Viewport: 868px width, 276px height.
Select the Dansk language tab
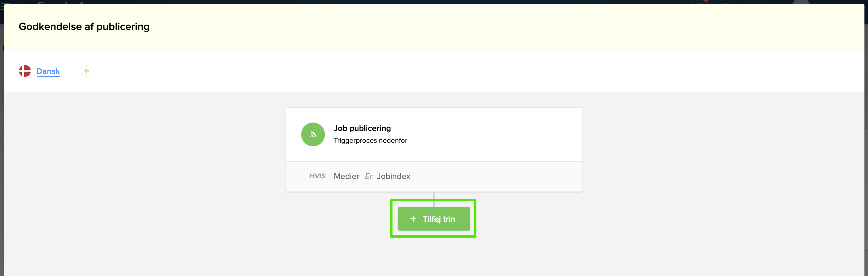[48, 71]
